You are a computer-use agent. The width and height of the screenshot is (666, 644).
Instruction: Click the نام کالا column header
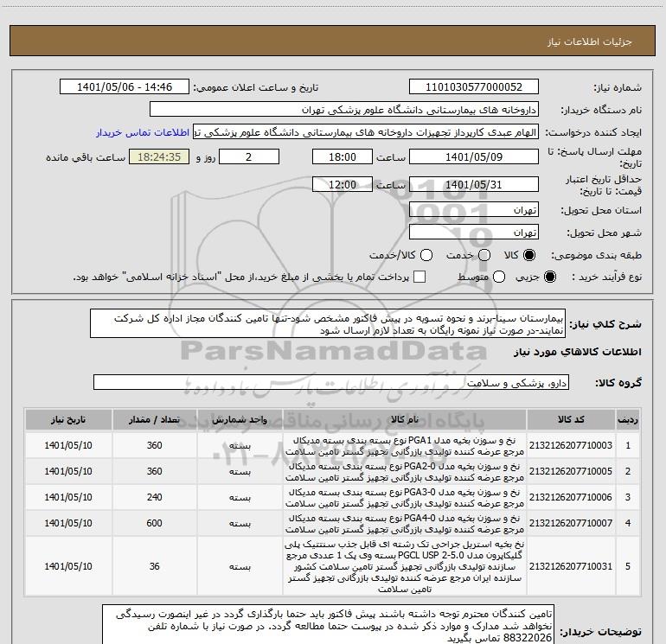pyautogui.click(x=405, y=419)
